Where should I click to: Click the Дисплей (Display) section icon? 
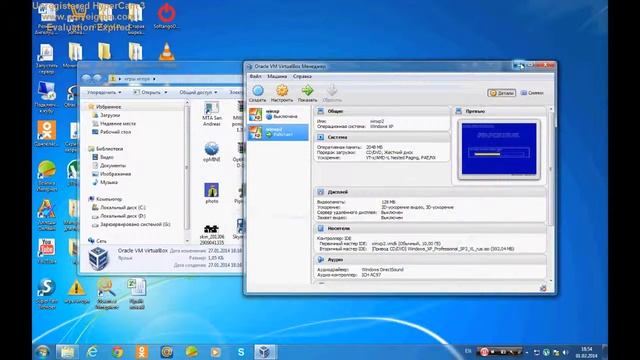click(321, 192)
